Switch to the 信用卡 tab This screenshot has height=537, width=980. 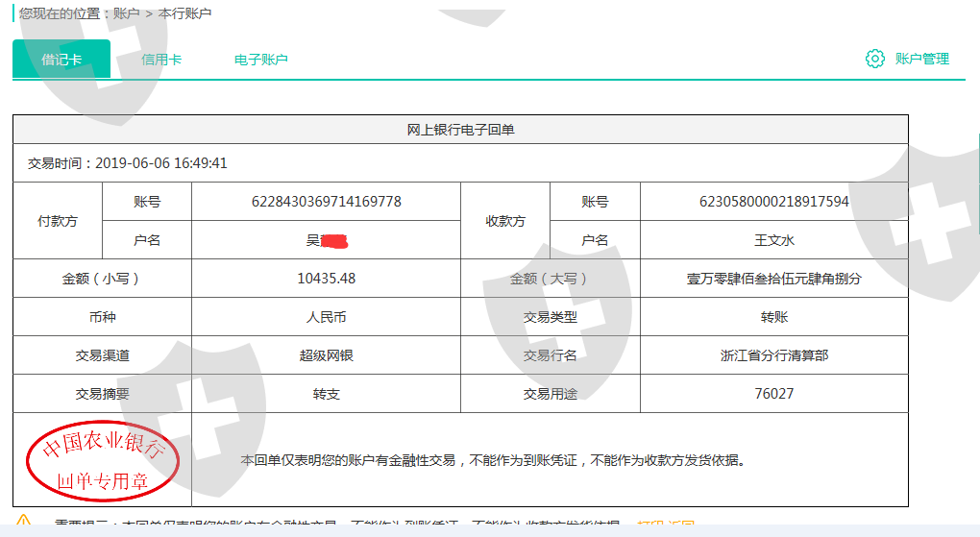click(161, 60)
